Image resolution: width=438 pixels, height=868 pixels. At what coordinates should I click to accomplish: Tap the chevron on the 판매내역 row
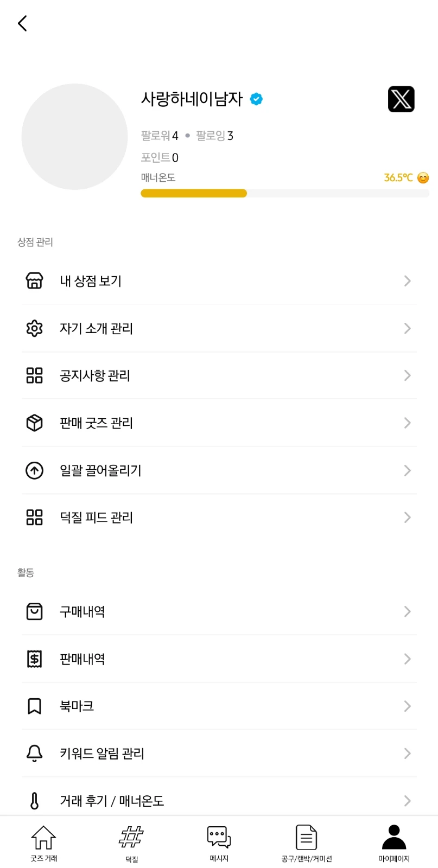click(407, 659)
